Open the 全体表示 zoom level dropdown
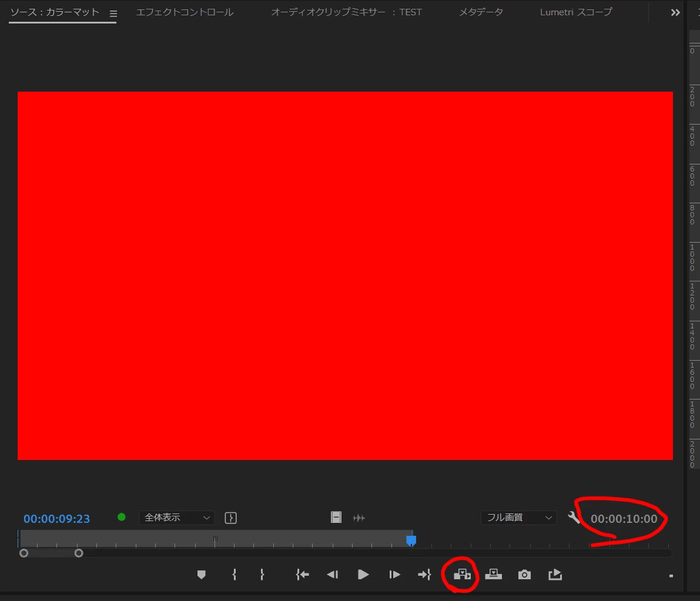 (177, 518)
